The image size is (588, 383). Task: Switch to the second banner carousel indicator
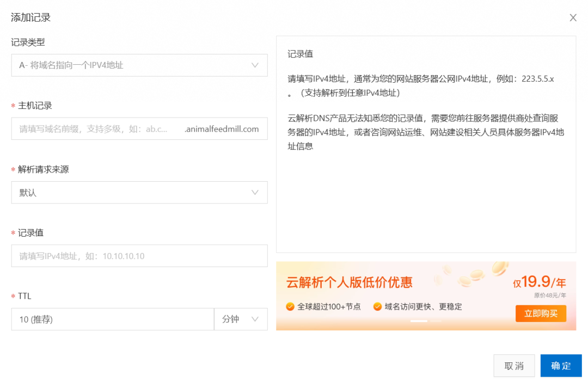pos(436,321)
